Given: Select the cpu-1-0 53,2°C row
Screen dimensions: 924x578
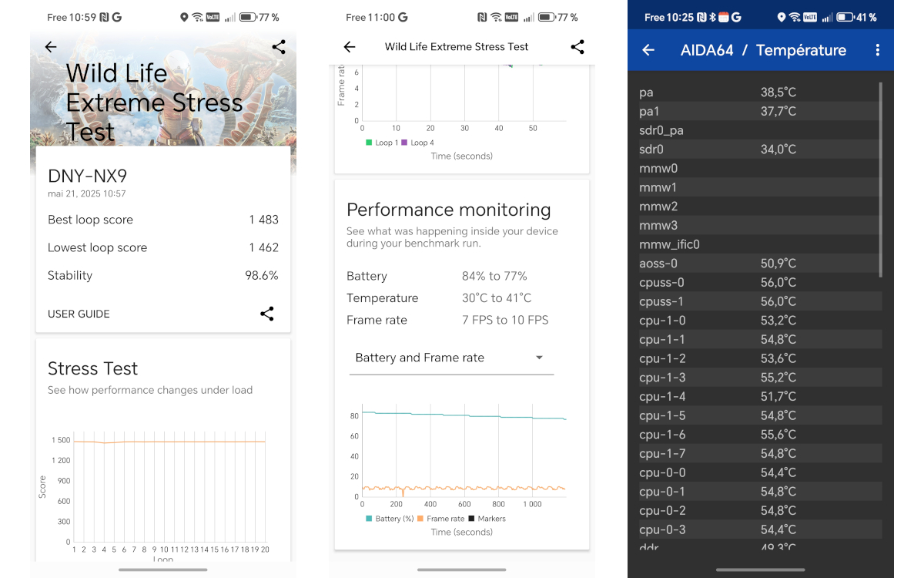Looking at the screenshot, I should pos(760,321).
